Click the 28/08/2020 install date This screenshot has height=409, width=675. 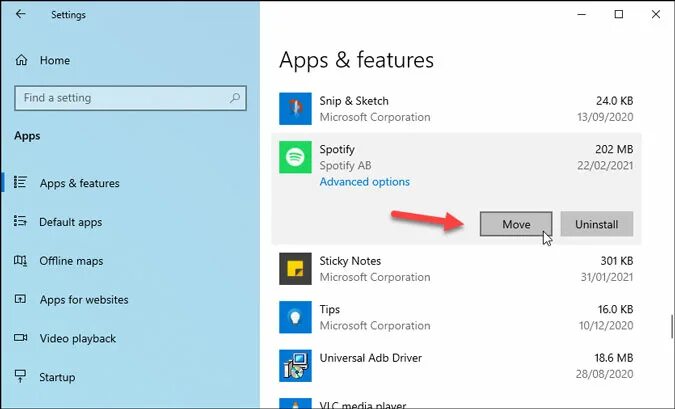click(604, 374)
